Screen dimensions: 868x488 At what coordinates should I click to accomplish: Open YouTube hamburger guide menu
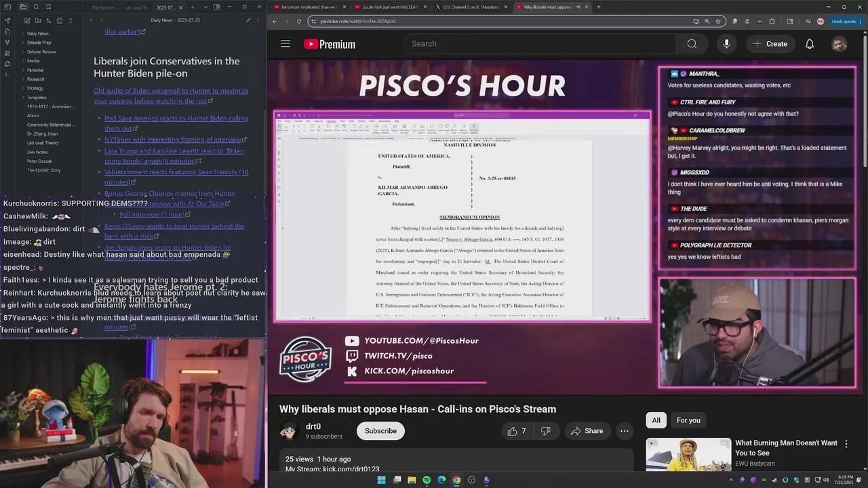pos(285,44)
